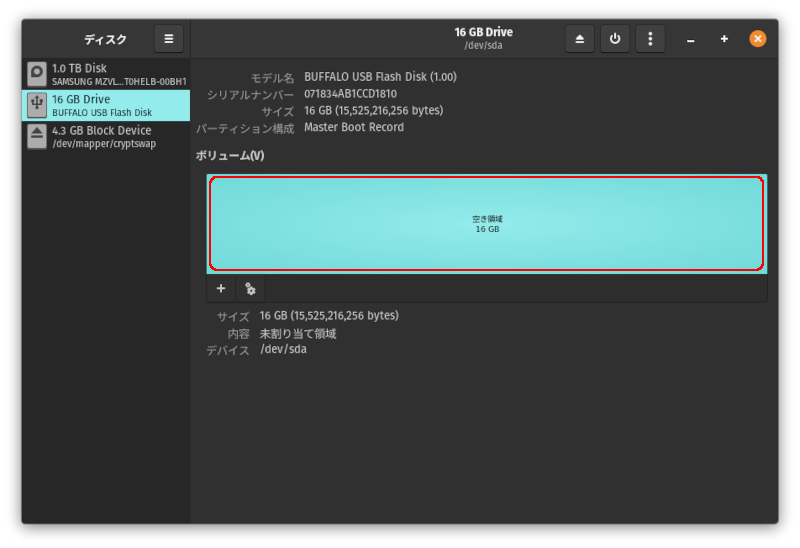Minimize the Disks window
This screenshot has width=800, height=548.
click(x=691, y=39)
